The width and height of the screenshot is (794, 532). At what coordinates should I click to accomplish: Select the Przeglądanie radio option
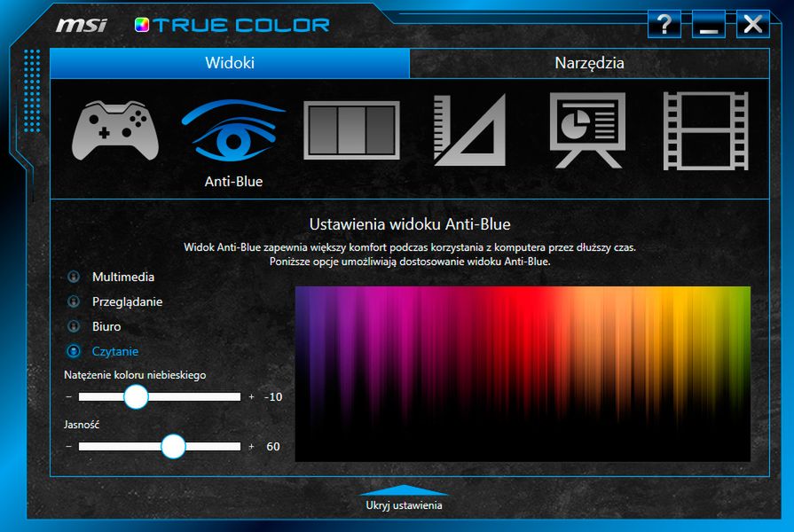(74, 301)
